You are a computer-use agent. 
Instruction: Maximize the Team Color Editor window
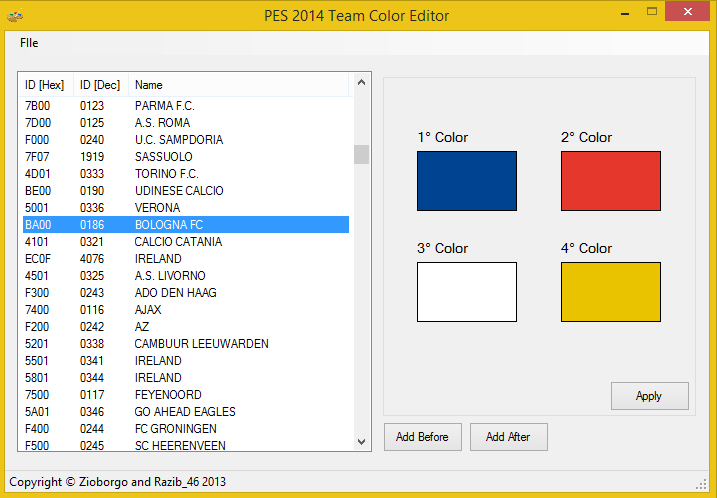[x=652, y=12]
